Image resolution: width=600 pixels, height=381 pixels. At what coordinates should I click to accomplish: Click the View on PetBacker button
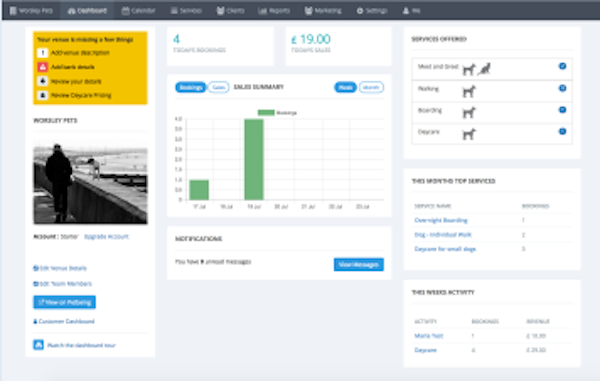point(64,302)
